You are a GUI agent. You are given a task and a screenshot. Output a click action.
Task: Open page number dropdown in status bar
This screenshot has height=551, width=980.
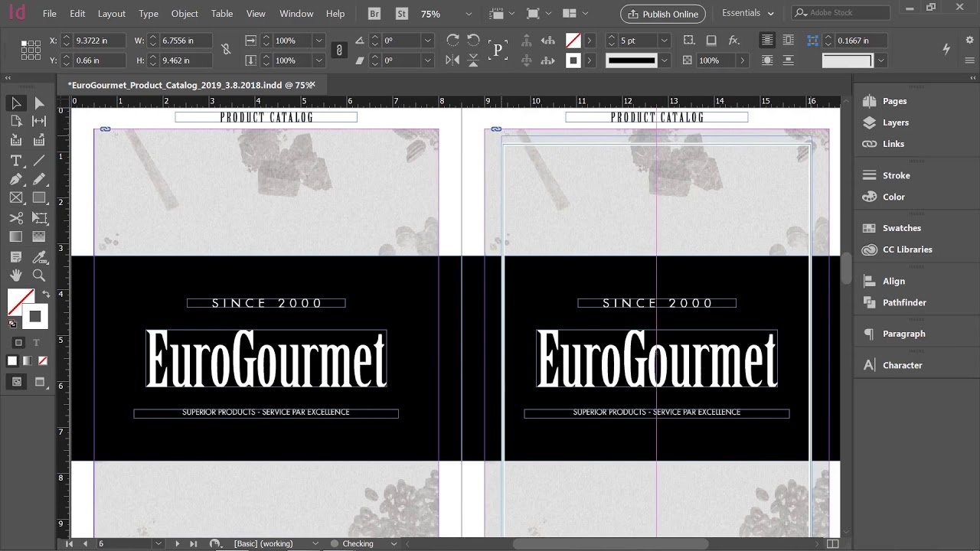click(x=158, y=543)
